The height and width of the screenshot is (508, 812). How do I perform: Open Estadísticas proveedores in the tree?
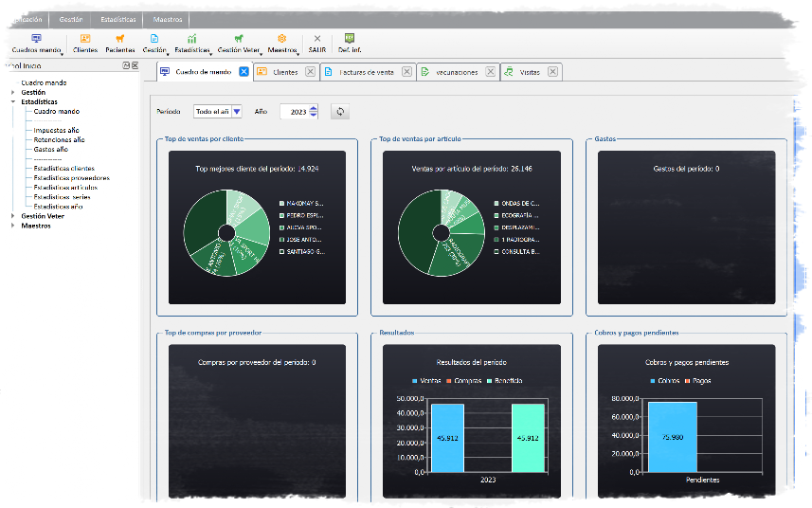coord(71,177)
